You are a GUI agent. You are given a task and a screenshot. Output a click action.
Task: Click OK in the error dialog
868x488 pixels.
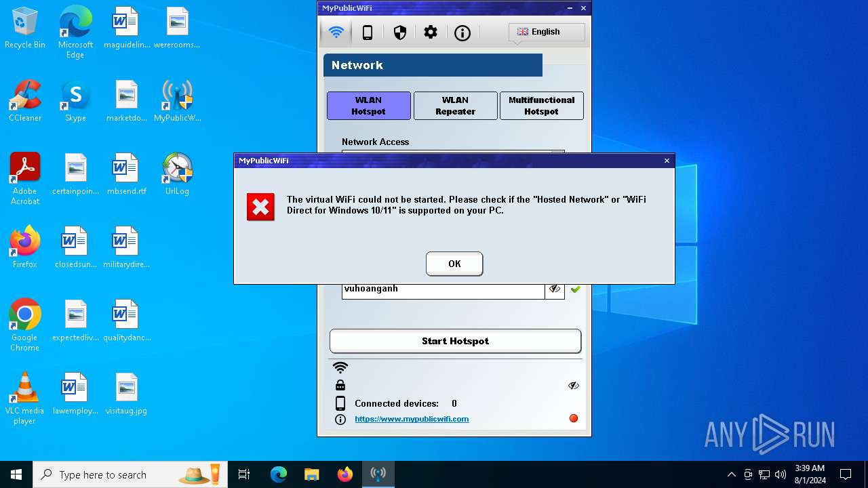(454, 264)
